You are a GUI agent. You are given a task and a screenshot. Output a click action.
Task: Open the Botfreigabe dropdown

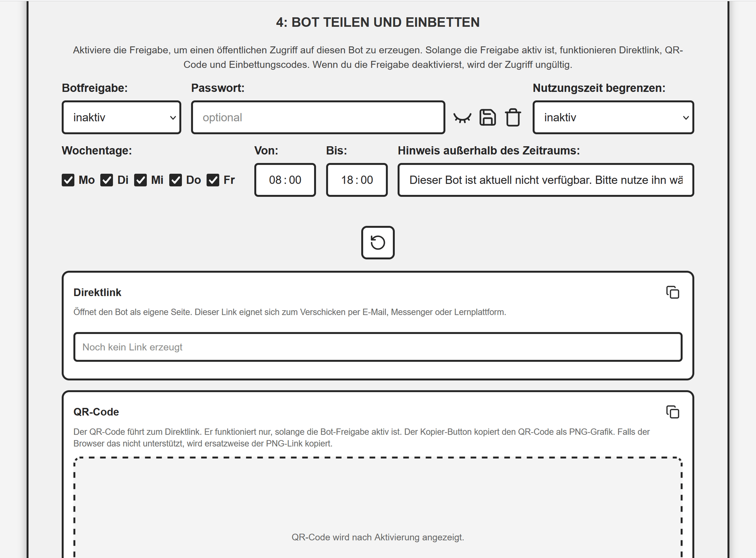point(121,117)
